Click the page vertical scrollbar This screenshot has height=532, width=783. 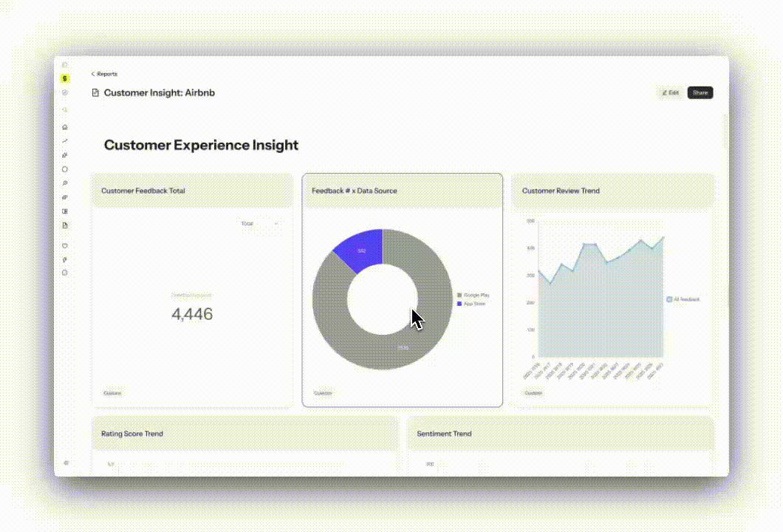click(725, 132)
